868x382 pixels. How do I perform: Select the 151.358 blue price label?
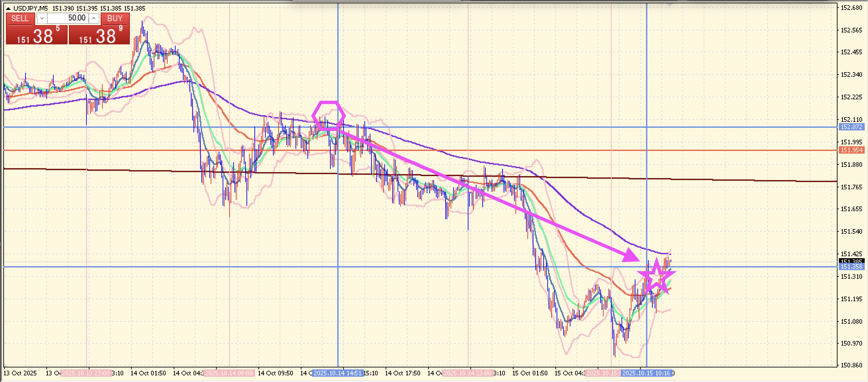pos(851,266)
